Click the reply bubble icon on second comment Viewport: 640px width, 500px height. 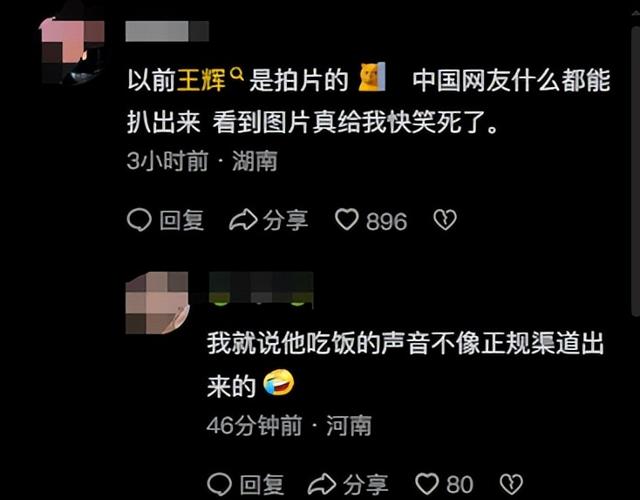point(219,484)
